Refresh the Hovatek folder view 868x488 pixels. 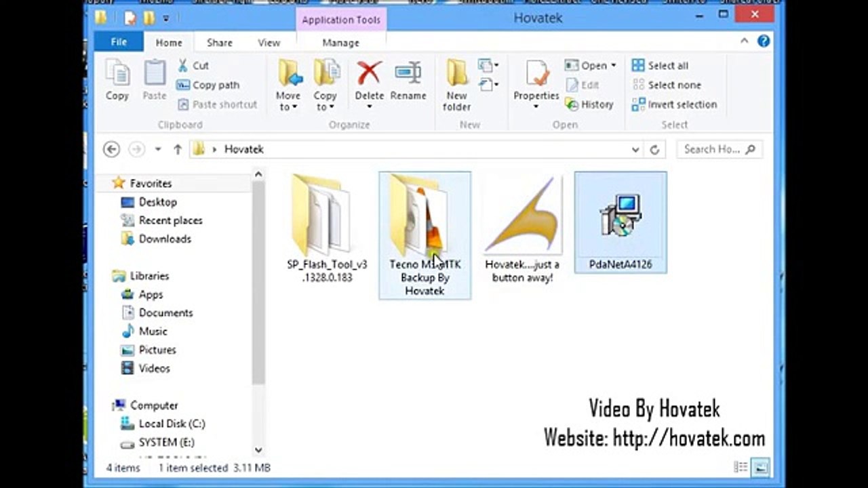[654, 149]
